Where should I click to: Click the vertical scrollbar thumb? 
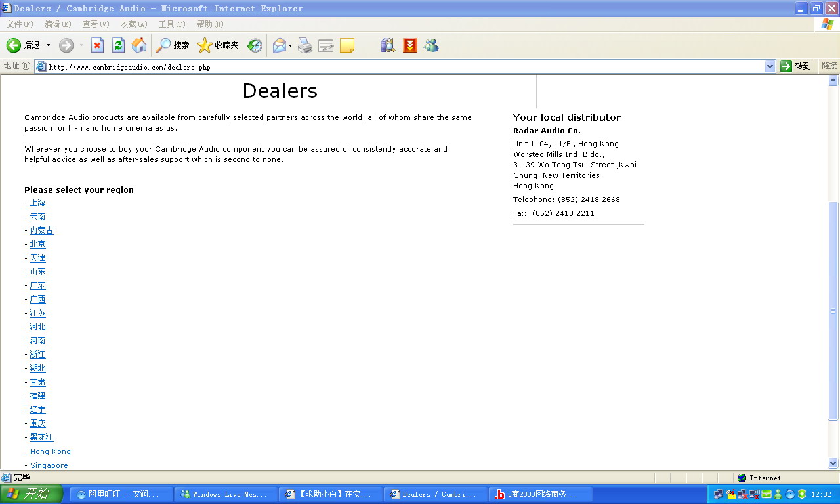pos(833,311)
